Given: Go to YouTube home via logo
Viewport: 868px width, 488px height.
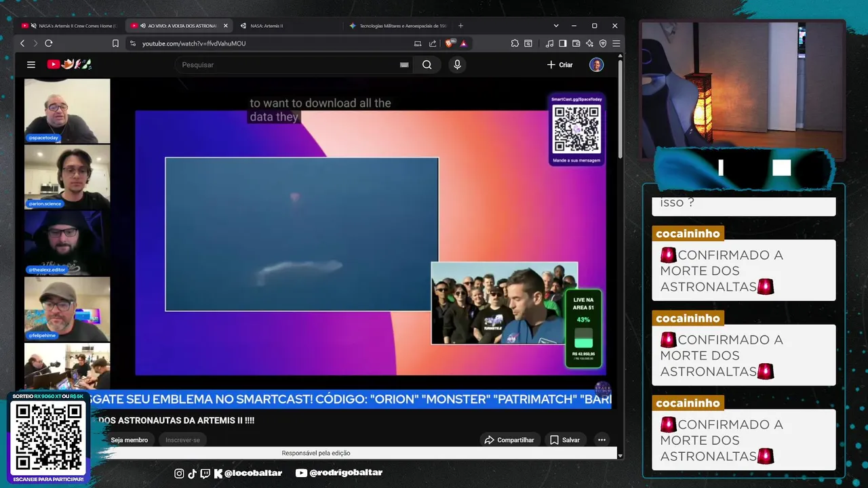Looking at the screenshot, I should tap(69, 64).
